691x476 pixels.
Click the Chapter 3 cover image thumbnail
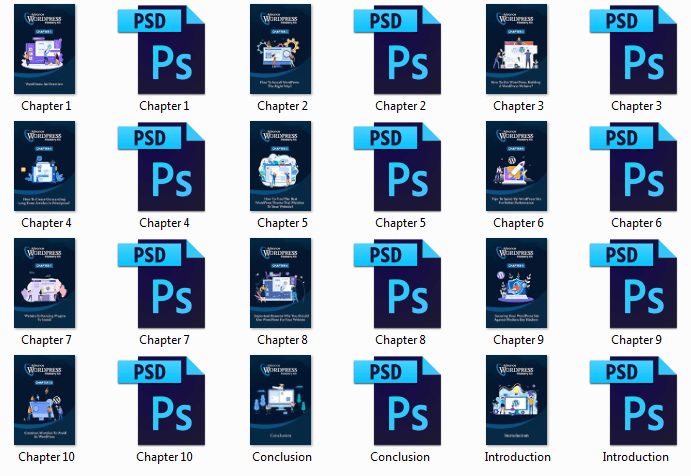pos(516,49)
